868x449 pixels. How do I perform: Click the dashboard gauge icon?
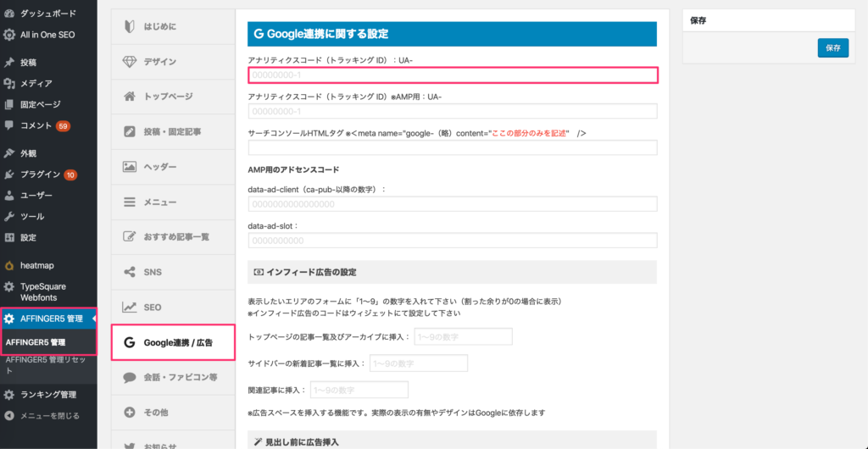pyautogui.click(x=8, y=14)
